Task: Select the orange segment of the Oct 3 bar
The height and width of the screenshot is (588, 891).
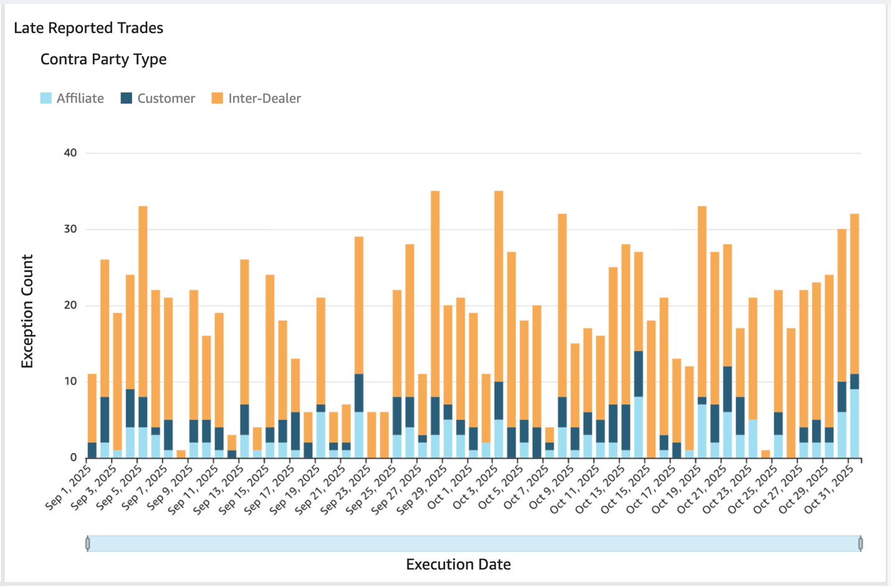Action: (498, 287)
